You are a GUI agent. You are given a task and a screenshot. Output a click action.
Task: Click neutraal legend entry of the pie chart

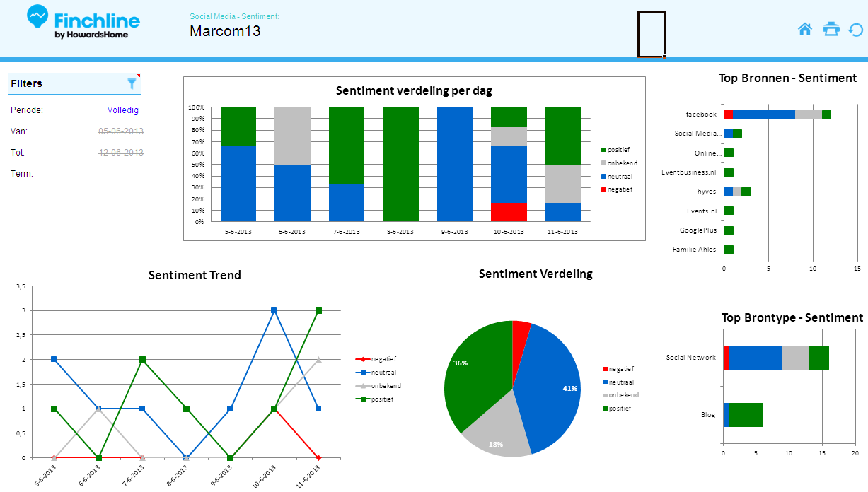click(x=618, y=382)
